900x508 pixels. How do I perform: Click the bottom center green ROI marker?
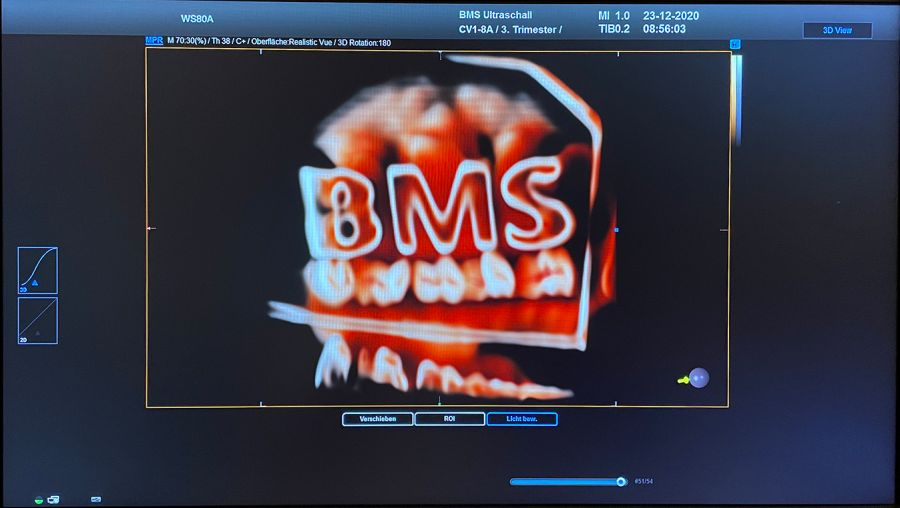[440, 404]
